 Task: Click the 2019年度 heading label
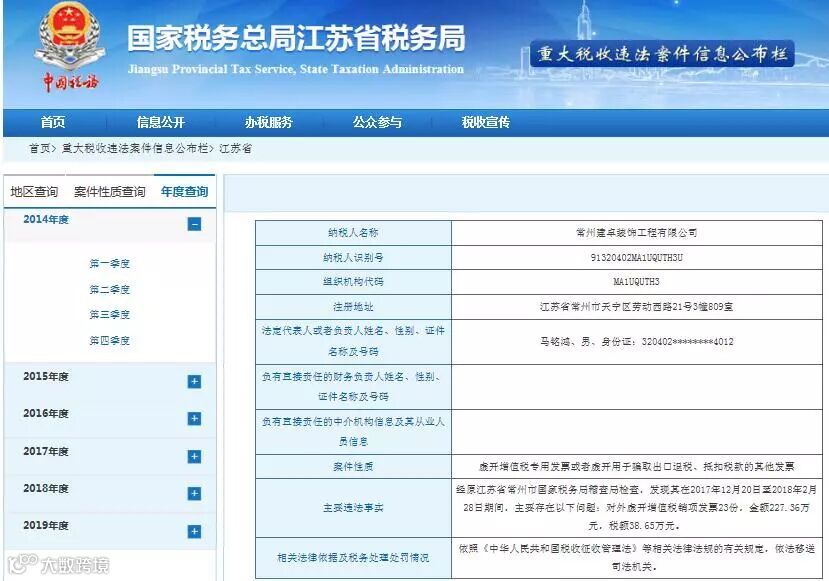point(46,525)
